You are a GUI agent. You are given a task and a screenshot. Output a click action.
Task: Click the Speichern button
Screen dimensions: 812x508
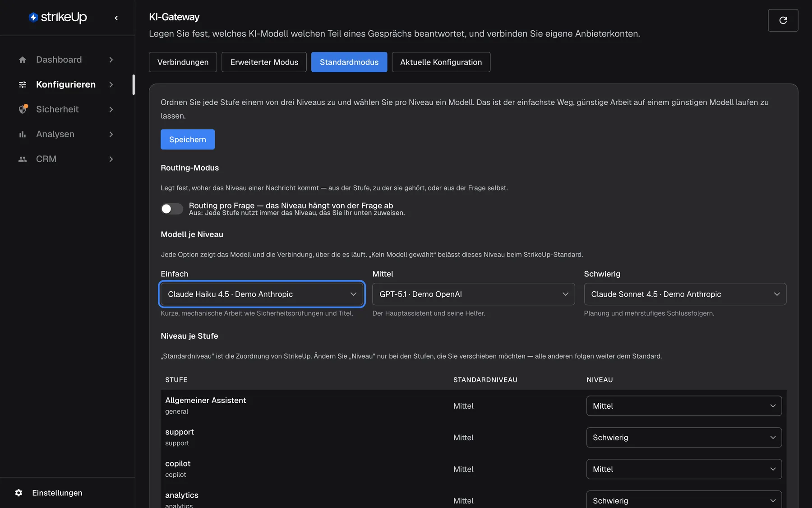188,140
